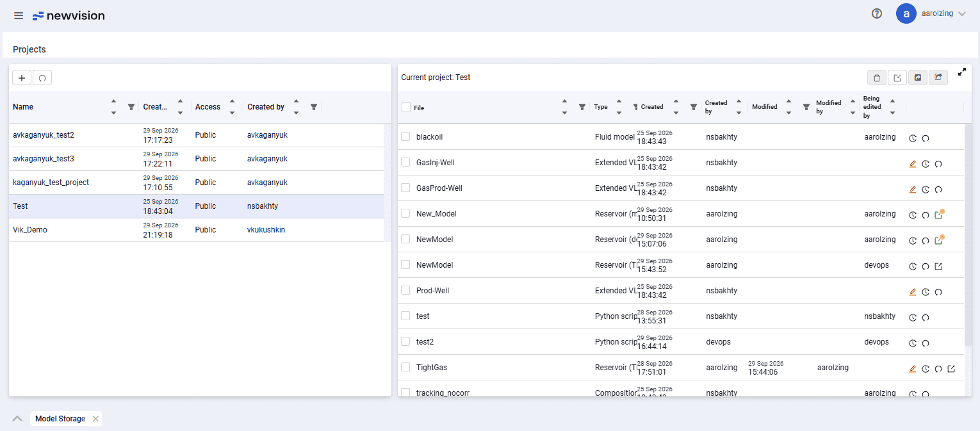This screenshot has height=431, width=980.
Task: Refresh the projects list with circular arrow icon
Action: tap(42, 77)
